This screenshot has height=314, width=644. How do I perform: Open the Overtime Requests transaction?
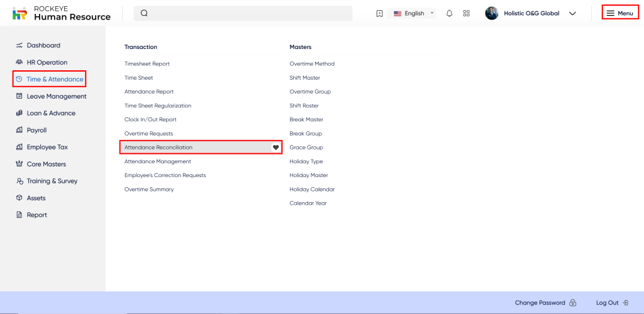[148, 134]
